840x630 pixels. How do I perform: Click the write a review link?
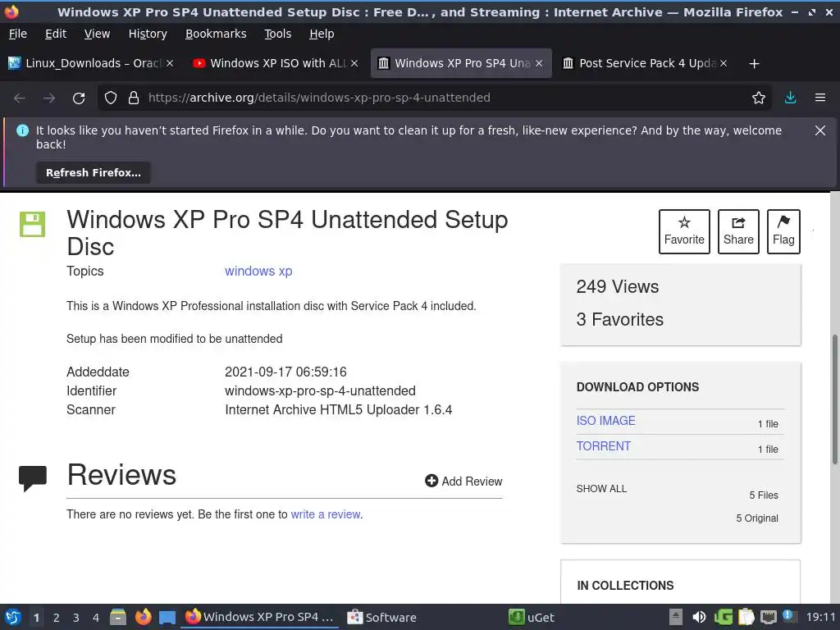tap(325, 514)
